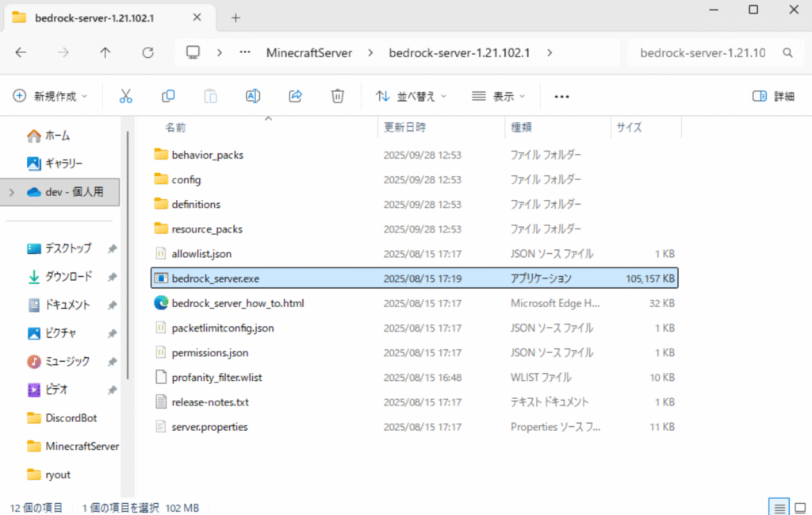Click the Cut scissors icon in toolbar
This screenshot has width=812, height=515.
(125, 96)
